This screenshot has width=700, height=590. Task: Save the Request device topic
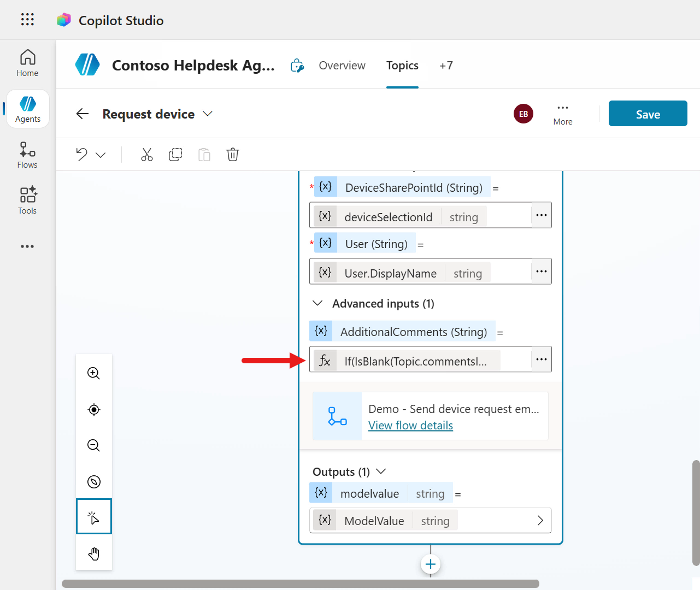coord(648,114)
